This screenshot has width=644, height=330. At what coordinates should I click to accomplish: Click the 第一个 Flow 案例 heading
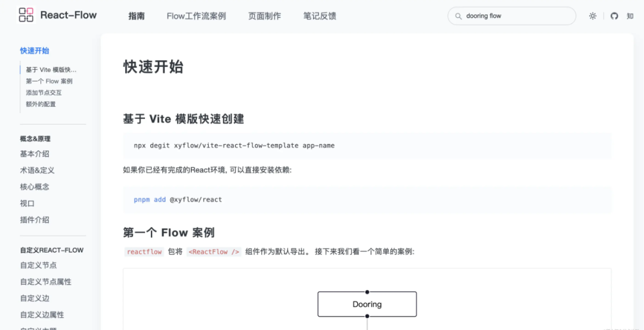169,233
